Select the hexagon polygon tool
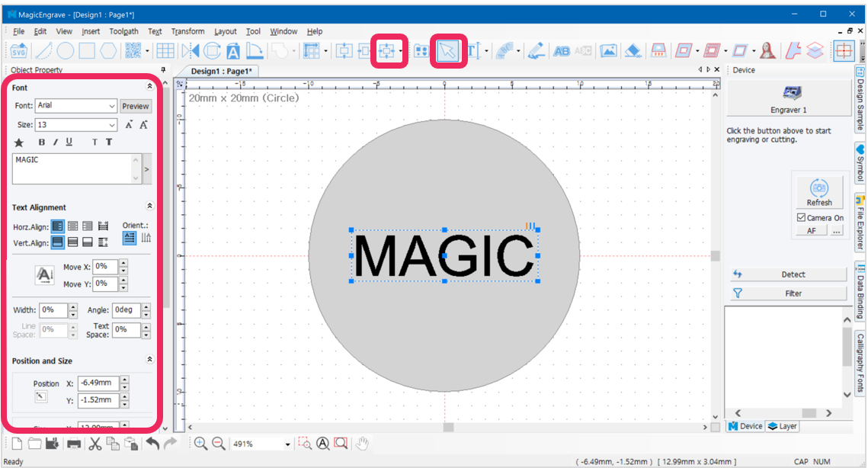The image size is (868, 468). [108, 51]
